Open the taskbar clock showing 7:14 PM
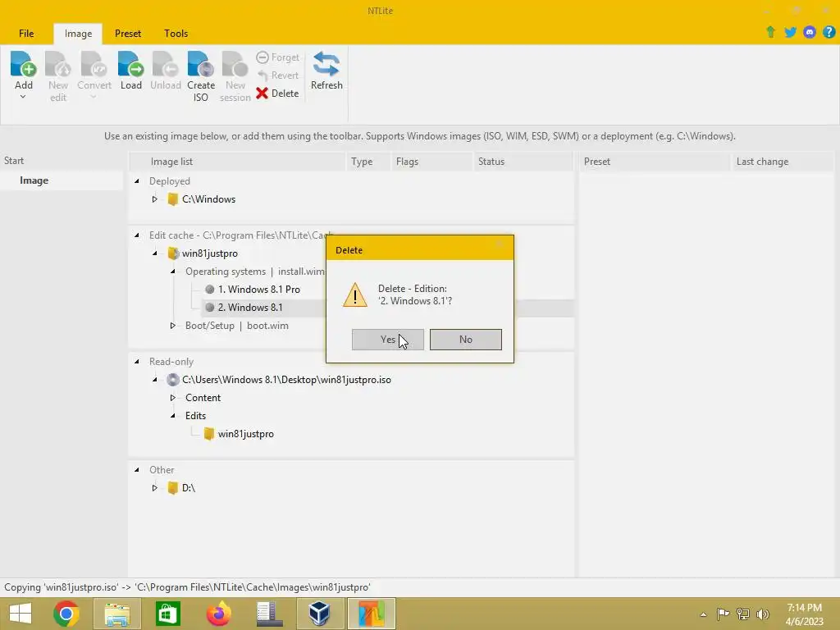The image size is (840, 630). tap(804, 614)
